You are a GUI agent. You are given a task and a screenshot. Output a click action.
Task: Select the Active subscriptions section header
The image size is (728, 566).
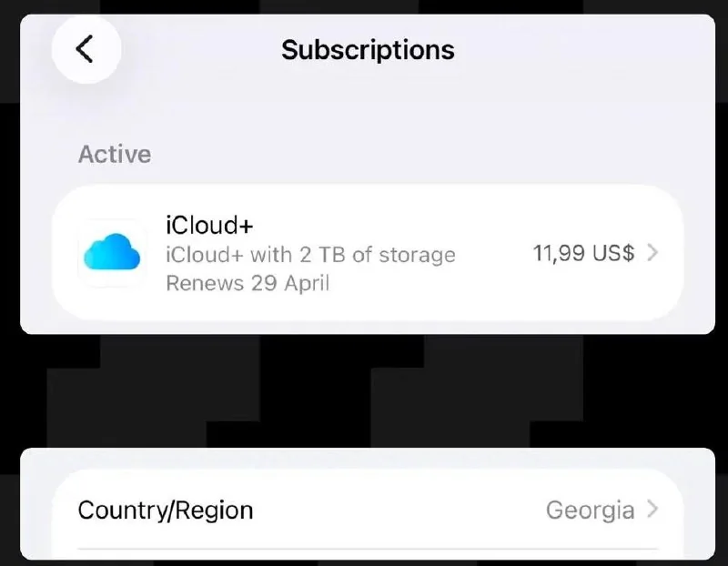click(115, 154)
